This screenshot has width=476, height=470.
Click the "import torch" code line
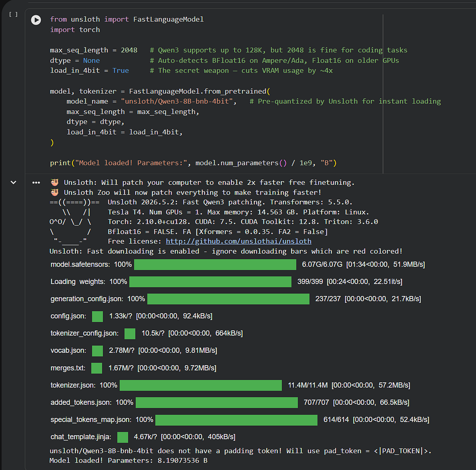point(75,30)
